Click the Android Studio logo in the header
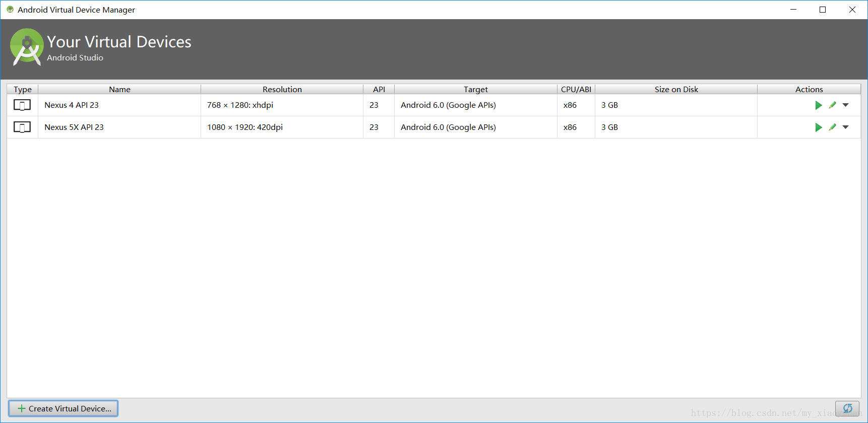Screen dimensions: 868x423 click(x=27, y=47)
